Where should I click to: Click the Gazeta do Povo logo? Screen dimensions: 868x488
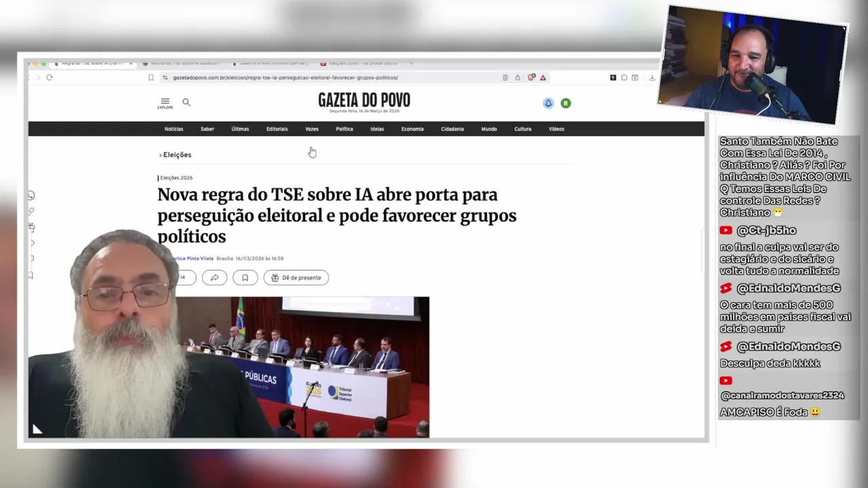coord(364,101)
